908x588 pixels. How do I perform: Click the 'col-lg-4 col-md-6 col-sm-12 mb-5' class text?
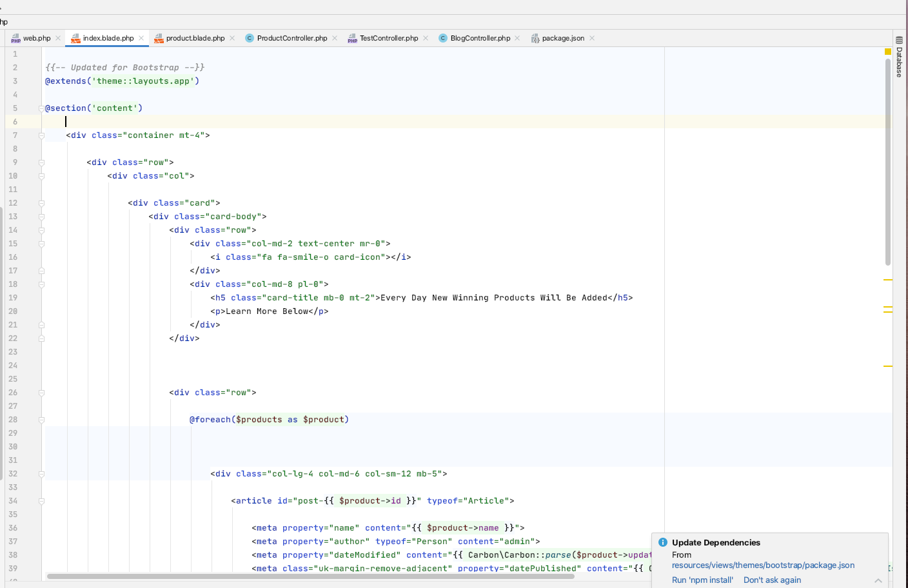pyautogui.click(x=357, y=474)
